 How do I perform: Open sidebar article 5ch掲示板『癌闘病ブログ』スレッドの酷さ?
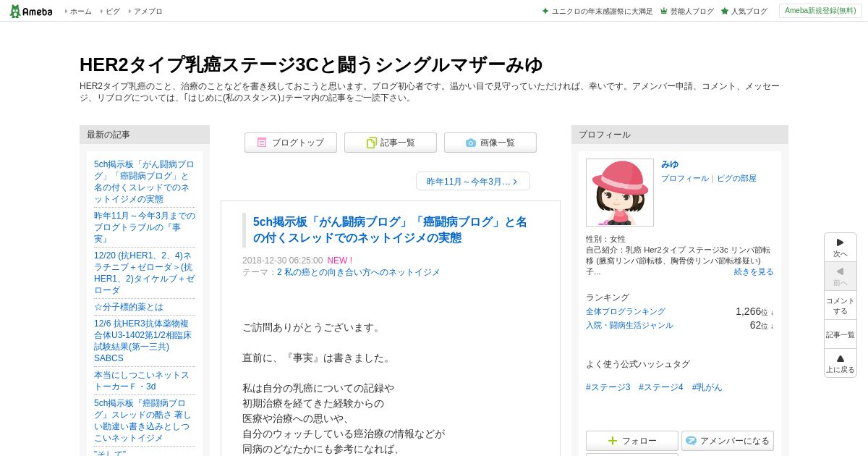[x=145, y=421]
